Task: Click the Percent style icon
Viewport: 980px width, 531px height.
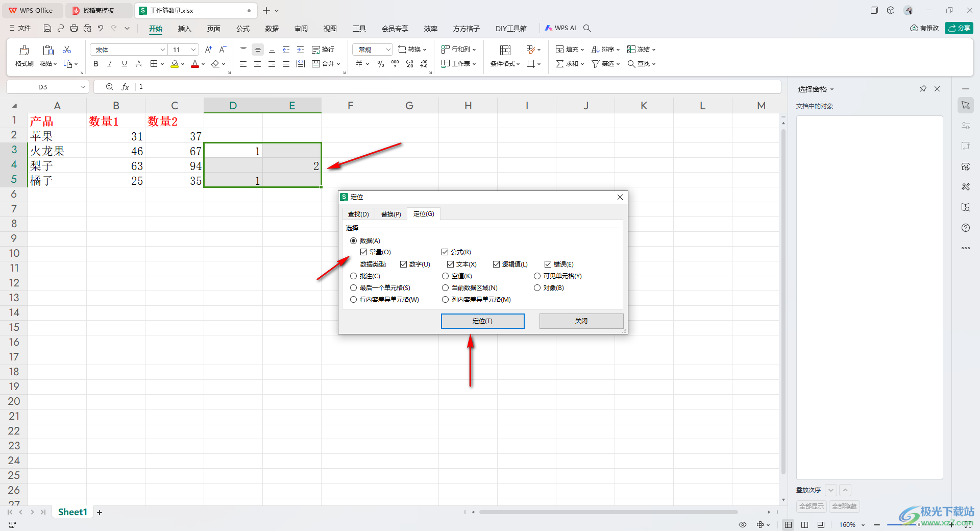Action: click(x=381, y=64)
